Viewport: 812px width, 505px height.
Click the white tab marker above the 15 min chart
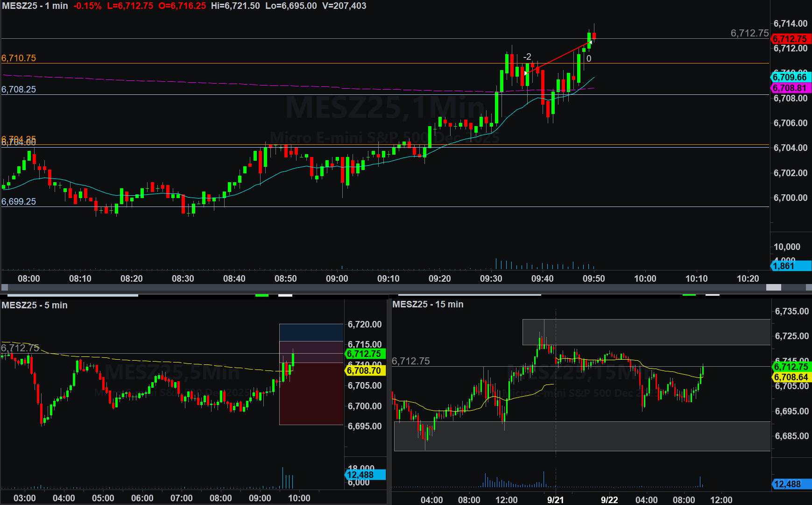(712, 295)
